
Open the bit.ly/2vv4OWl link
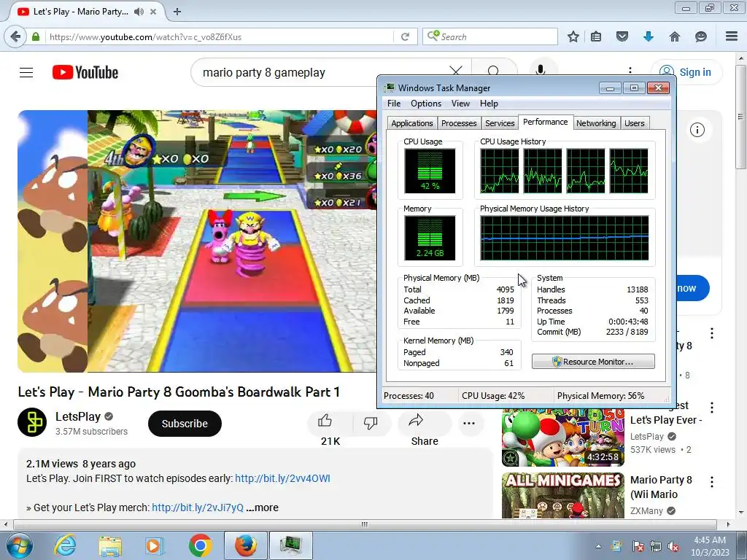282,478
